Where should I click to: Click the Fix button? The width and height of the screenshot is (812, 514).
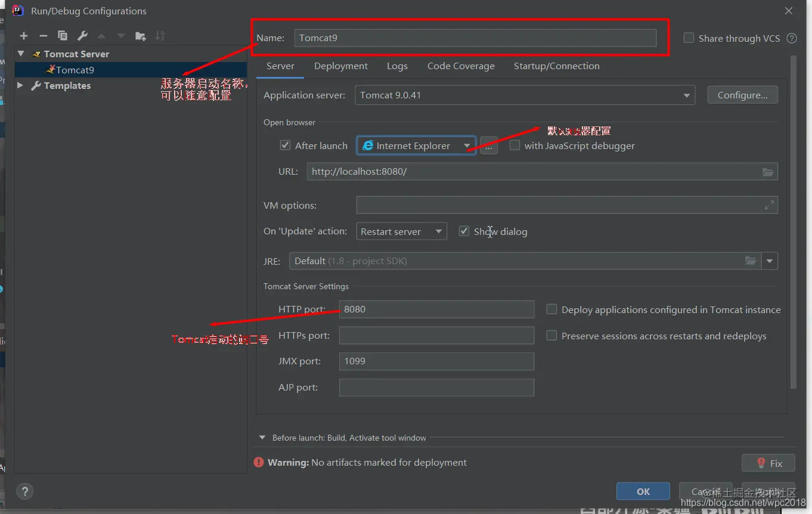point(768,463)
